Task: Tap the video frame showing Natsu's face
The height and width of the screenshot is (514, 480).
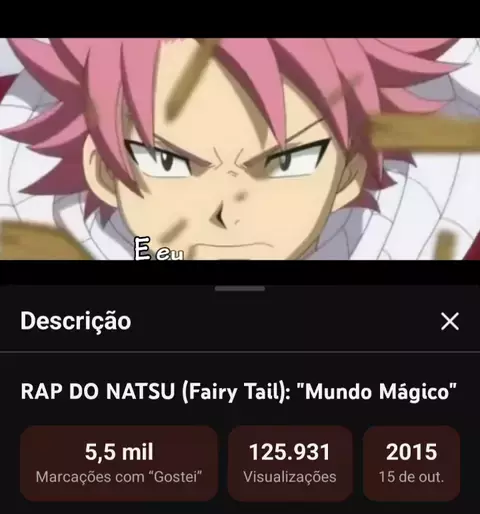Action: (x=240, y=149)
